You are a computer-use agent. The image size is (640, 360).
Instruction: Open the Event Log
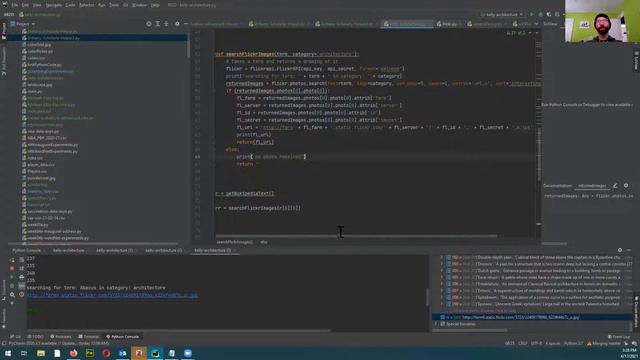point(619,337)
